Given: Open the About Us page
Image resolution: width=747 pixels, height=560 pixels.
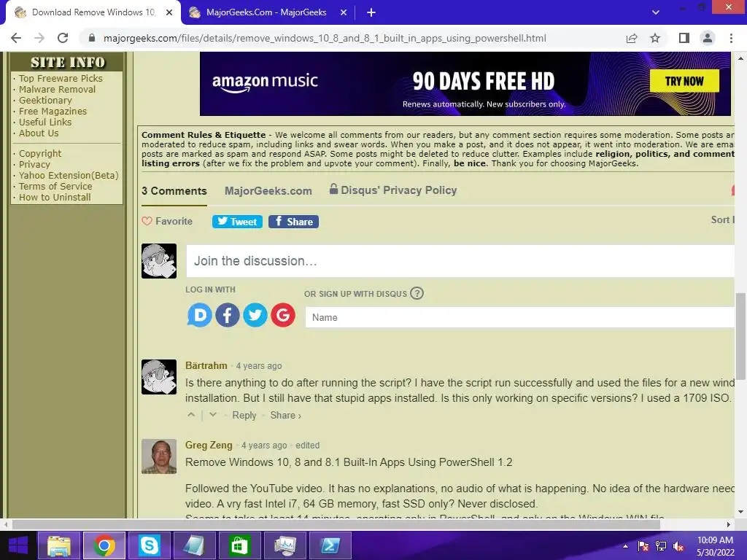Looking at the screenshot, I should point(39,133).
